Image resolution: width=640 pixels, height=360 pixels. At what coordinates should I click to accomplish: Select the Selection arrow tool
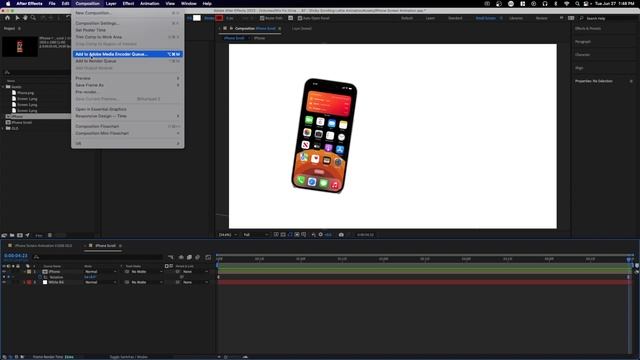pyautogui.click(x=17, y=18)
